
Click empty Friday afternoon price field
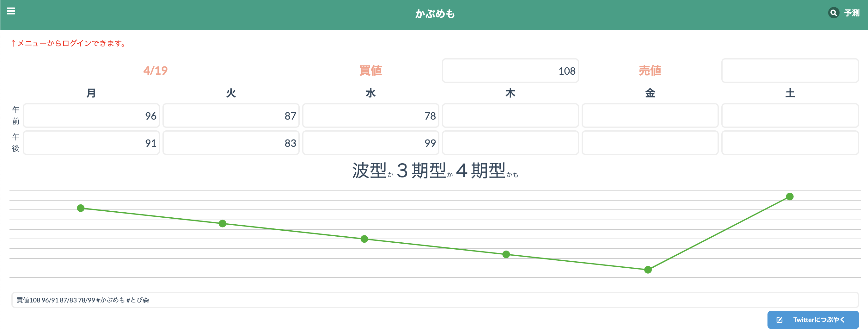[650, 143]
